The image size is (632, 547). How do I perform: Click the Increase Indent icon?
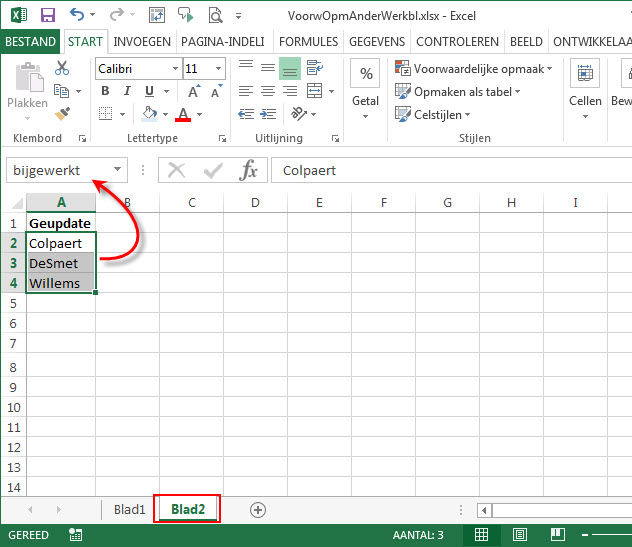(x=268, y=114)
